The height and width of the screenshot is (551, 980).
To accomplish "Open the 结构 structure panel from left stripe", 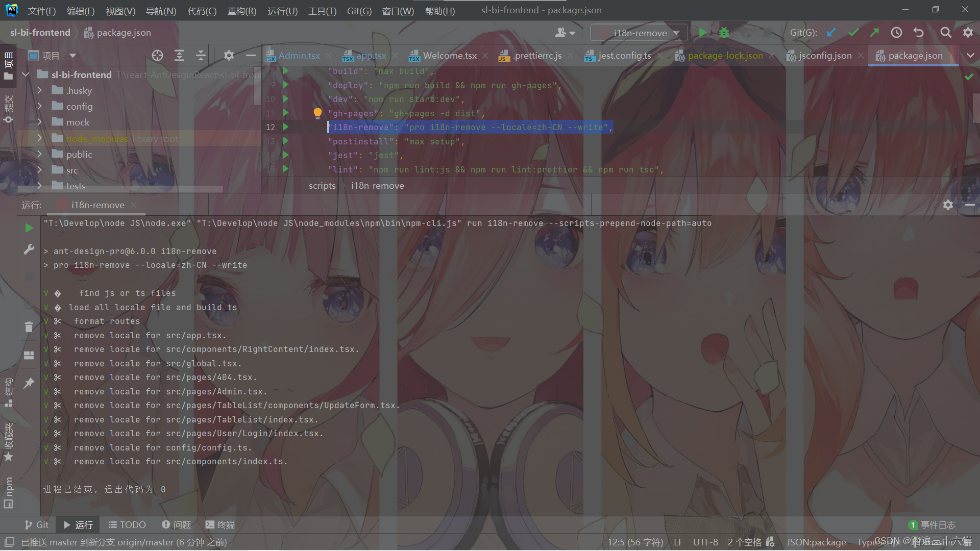I will click(x=9, y=392).
